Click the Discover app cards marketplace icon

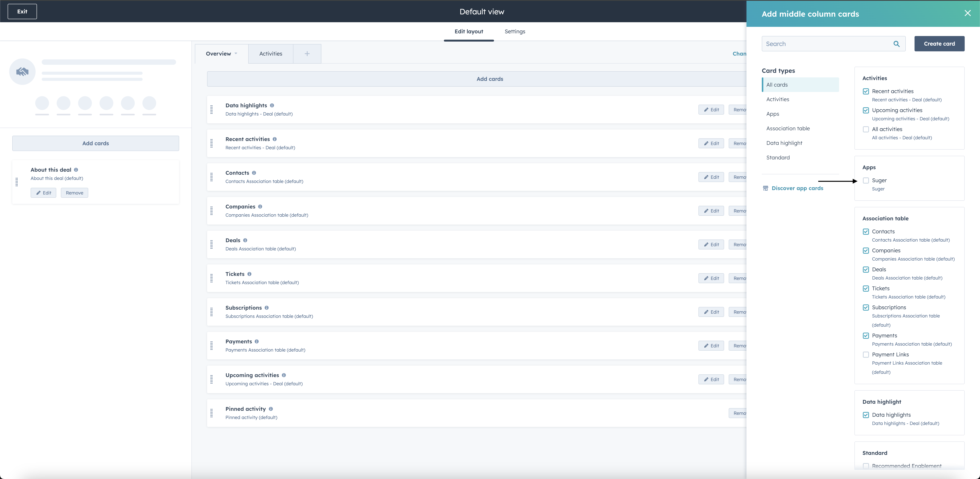coord(765,188)
